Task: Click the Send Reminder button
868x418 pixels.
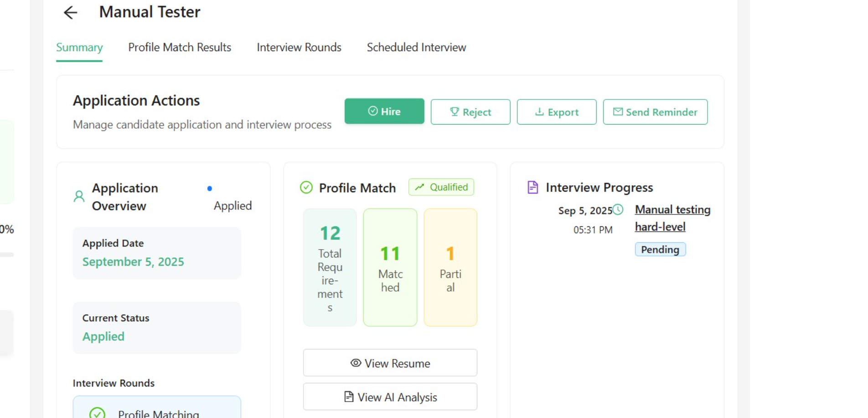Action: 655,112
